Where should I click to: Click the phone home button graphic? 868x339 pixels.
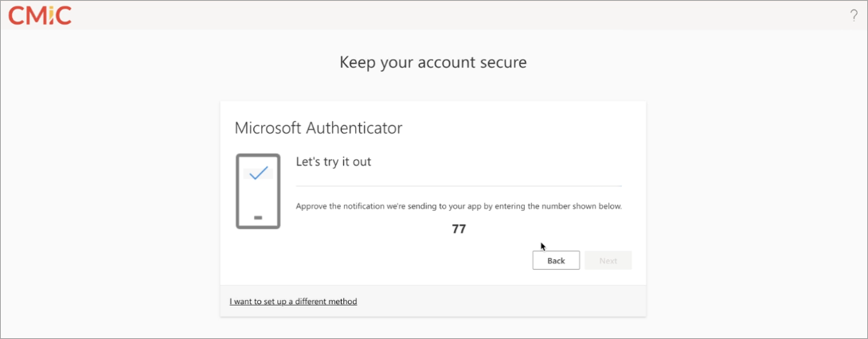click(258, 218)
